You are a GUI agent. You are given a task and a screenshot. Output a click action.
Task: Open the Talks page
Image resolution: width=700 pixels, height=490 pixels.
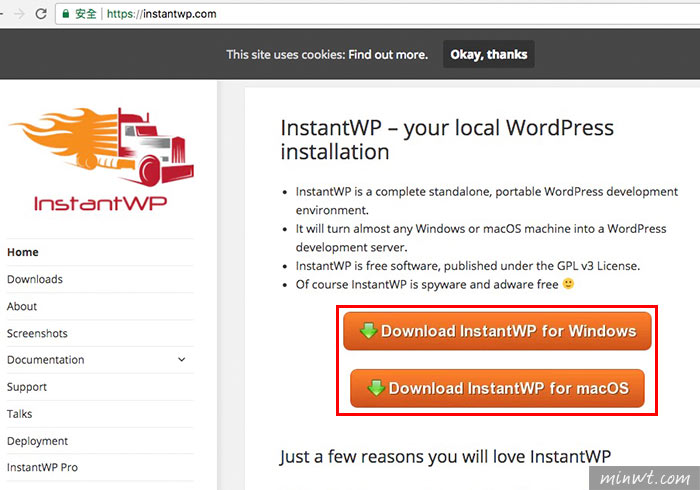(x=20, y=414)
